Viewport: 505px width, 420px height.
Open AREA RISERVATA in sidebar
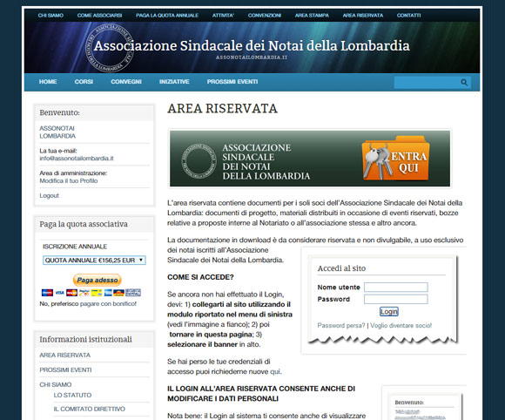[x=65, y=356]
